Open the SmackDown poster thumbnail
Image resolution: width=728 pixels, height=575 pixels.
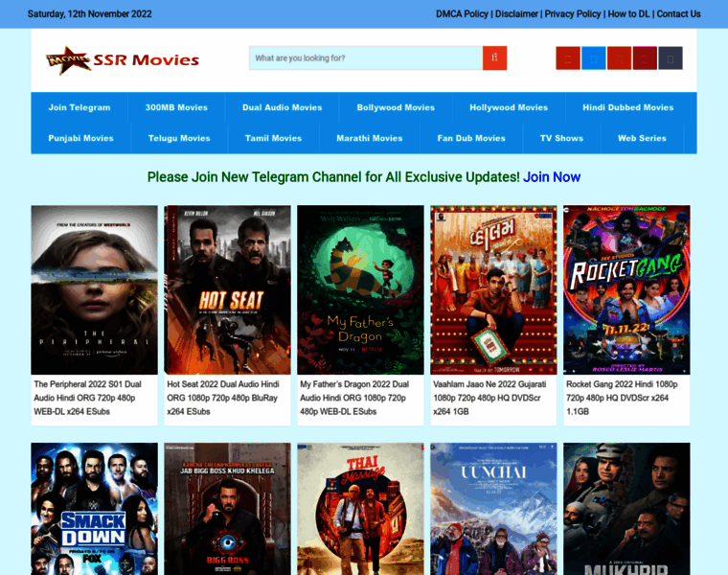point(94,509)
